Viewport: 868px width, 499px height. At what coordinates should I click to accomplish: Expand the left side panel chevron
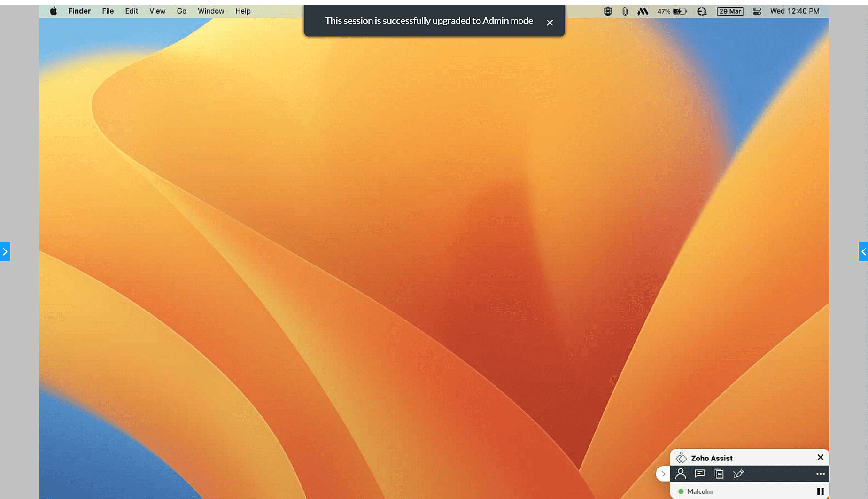click(x=4, y=251)
